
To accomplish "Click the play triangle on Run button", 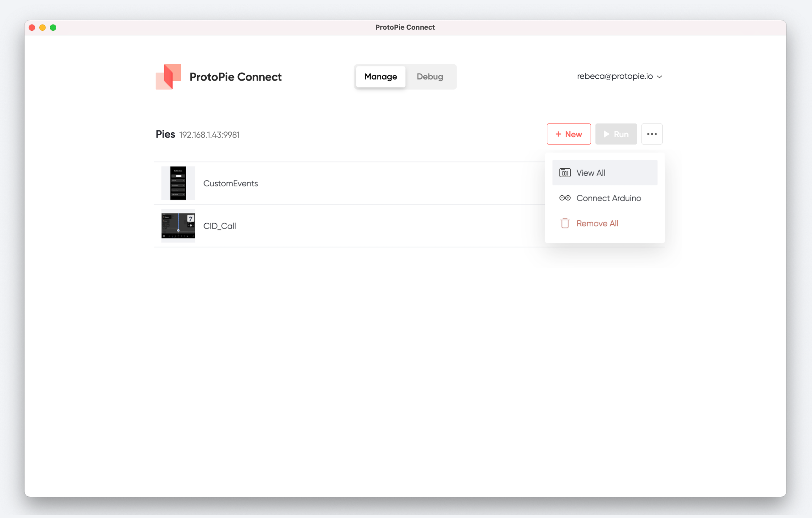I will [x=606, y=134].
